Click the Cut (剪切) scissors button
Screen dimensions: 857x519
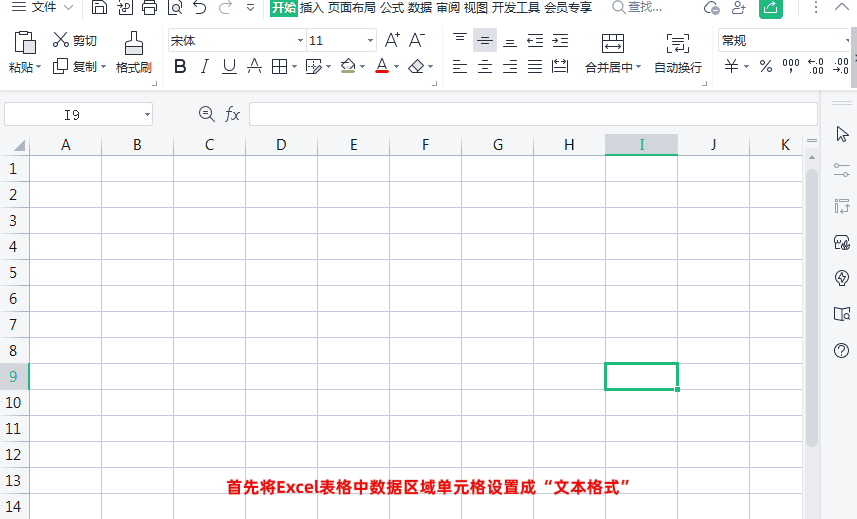pyautogui.click(x=74, y=40)
